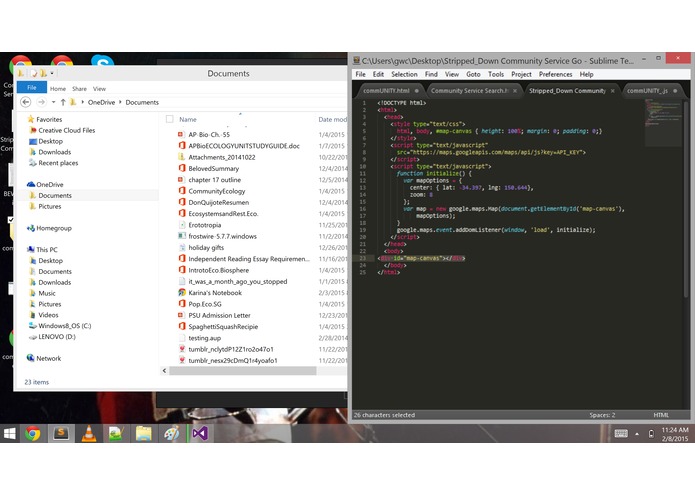
Task: Select OneDrive in navigation pane
Action: [x=50, y=184]
